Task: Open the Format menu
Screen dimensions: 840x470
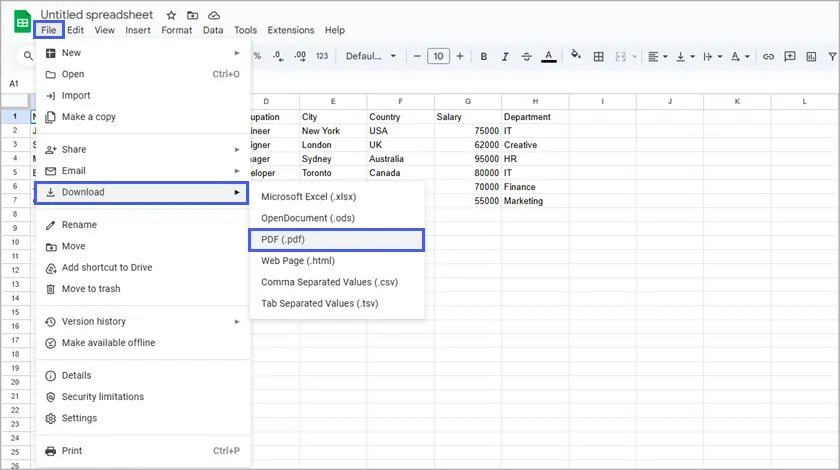Action: coord(176,30)
